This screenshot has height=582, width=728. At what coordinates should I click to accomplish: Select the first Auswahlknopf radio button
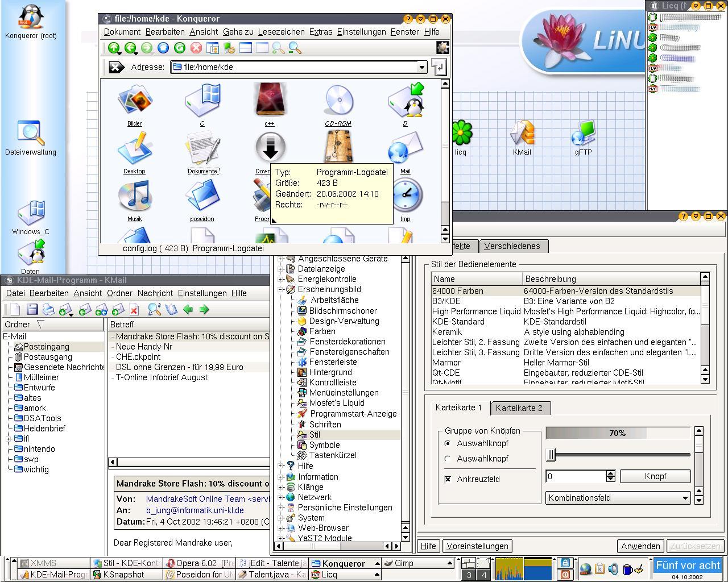(x=448, y=443)
